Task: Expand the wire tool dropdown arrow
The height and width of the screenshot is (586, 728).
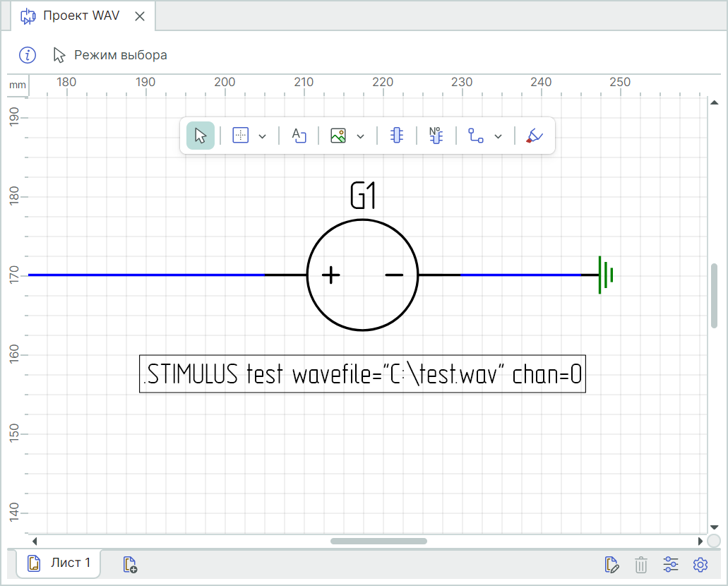Action: coord(498,136)
